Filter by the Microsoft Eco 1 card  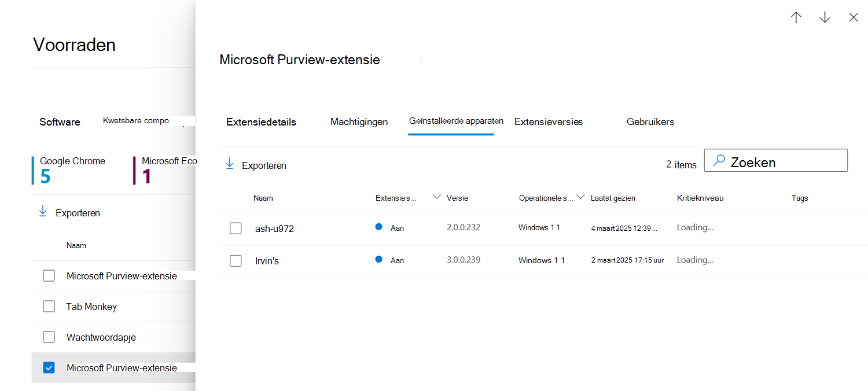coord(165,170)
